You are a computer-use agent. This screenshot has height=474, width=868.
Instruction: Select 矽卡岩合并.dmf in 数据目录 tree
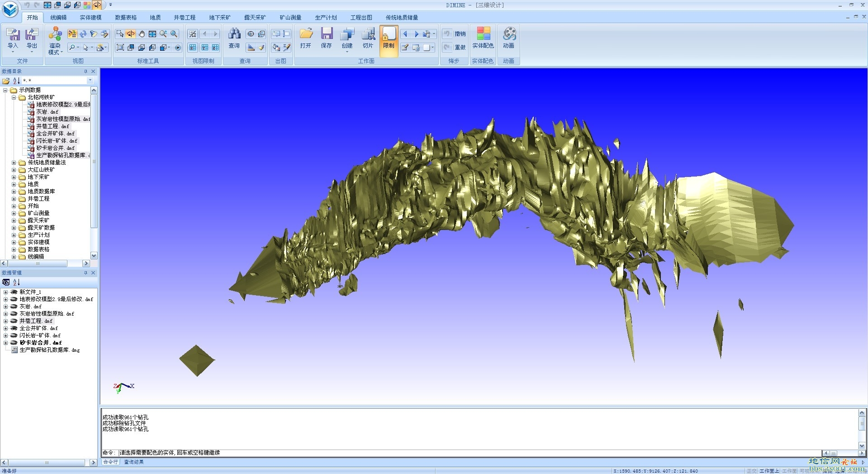(x=55, y=148)
